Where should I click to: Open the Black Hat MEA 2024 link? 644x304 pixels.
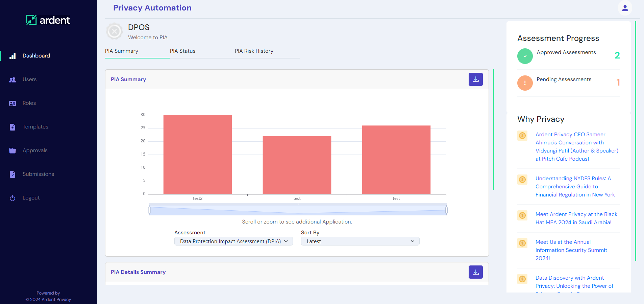(576, 218)
